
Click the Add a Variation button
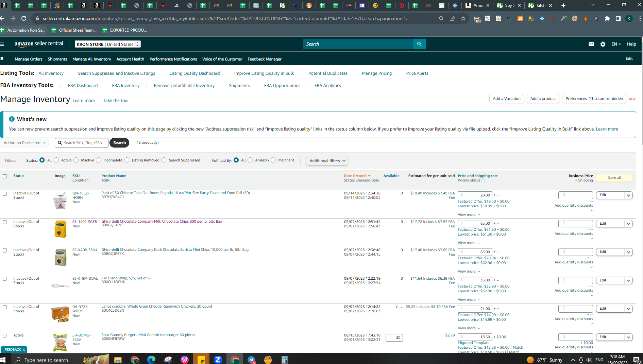[507, 99]
